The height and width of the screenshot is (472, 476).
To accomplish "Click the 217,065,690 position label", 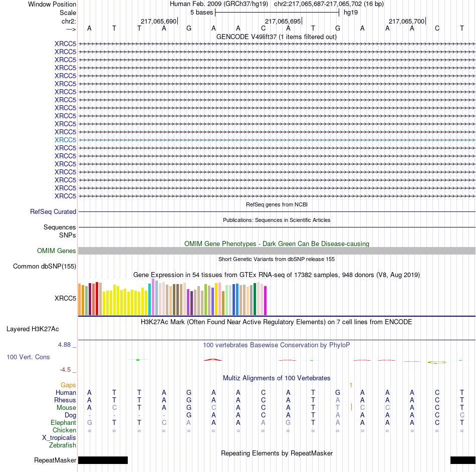I will (158, 21).
